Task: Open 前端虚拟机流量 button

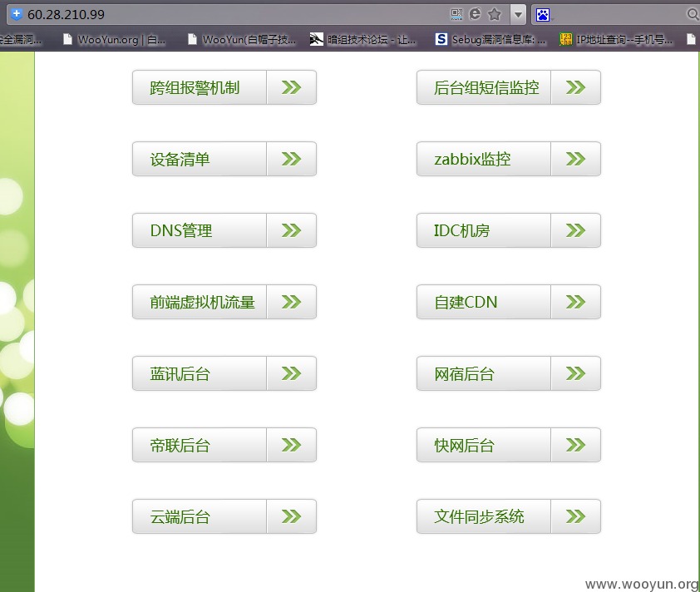Action: (224, 302)
